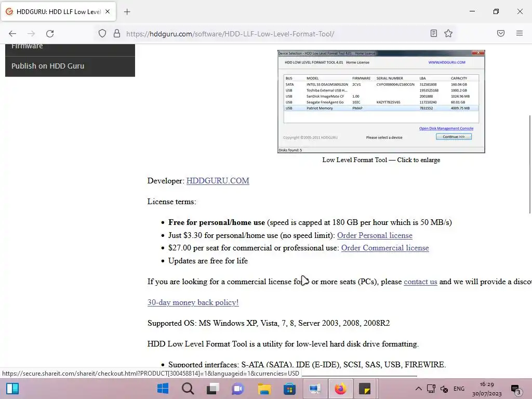Viewport: 532px width, 399px height.
Task: Open clock and date 16:29
Action: [x=486, y=389]
